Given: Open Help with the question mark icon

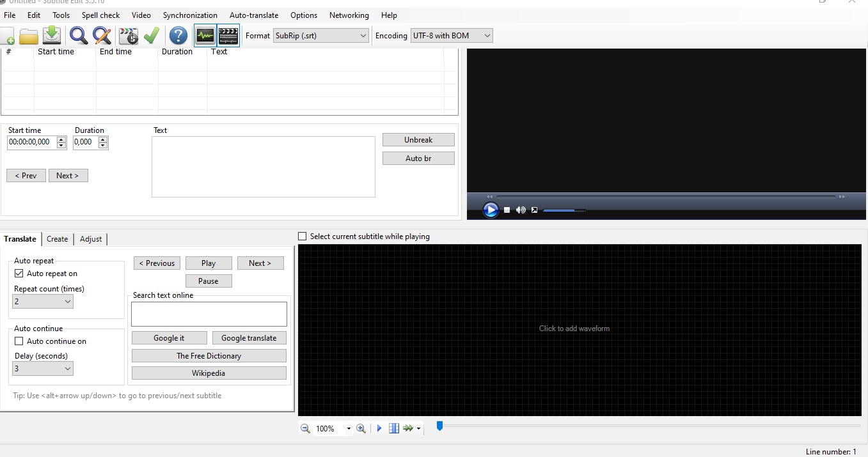Looking at the screenshot, I should [x=178, y=36].
